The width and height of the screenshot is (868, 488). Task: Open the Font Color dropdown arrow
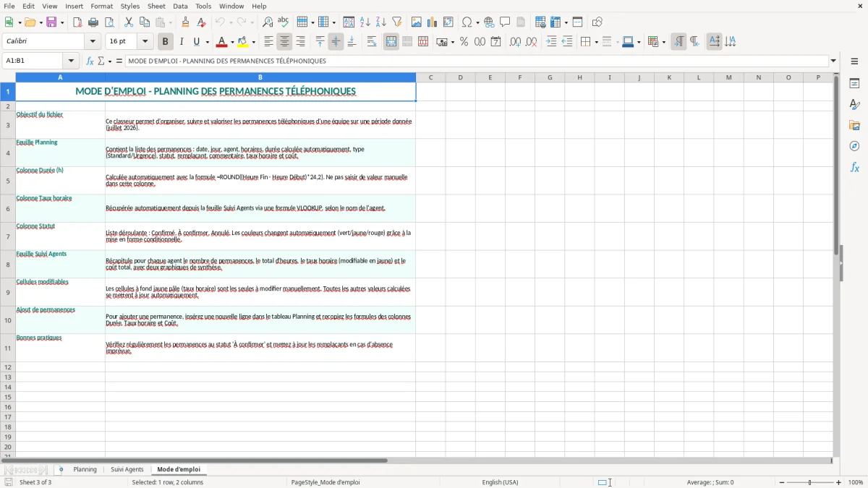pyautogui.click(x=232, y=42)
